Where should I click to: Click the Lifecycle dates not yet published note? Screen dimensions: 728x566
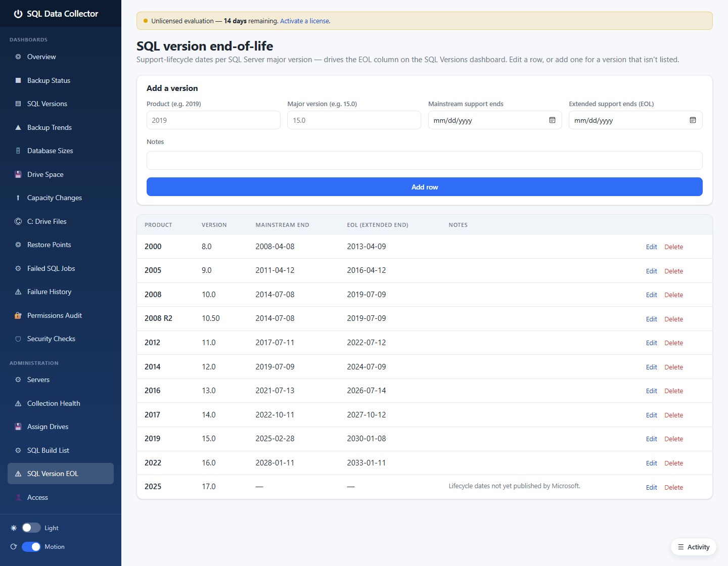(514, 486)
